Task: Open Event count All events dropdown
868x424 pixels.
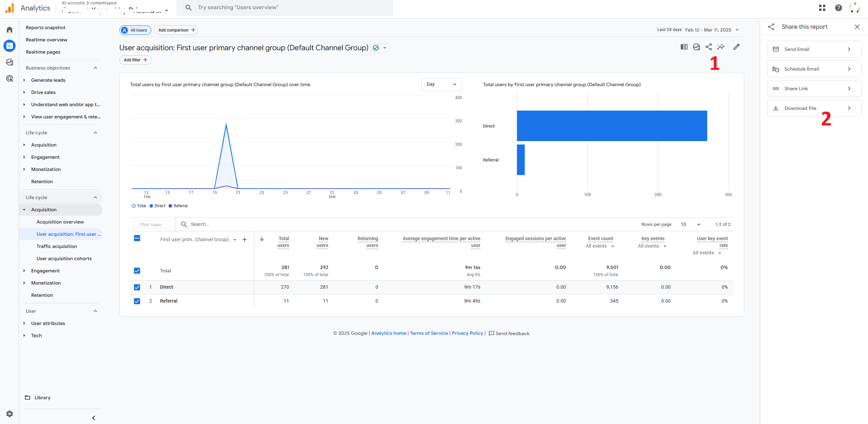Action: 600,246
